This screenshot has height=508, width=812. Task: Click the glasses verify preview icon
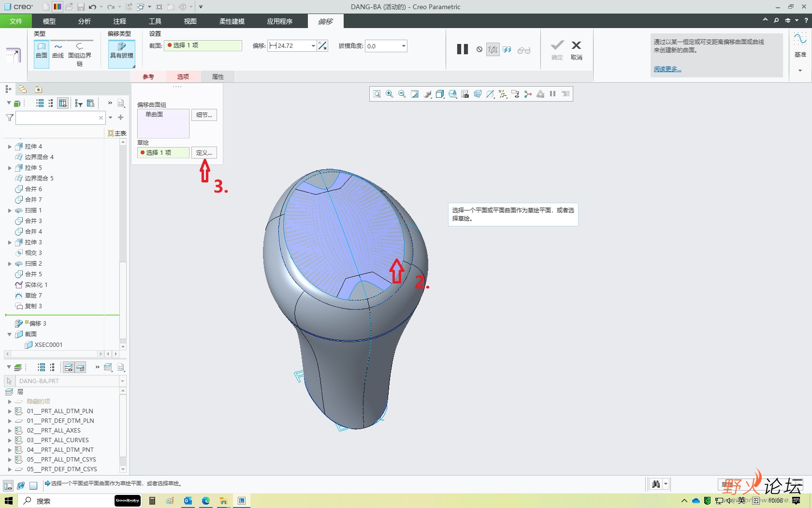[x=524, y=50]
